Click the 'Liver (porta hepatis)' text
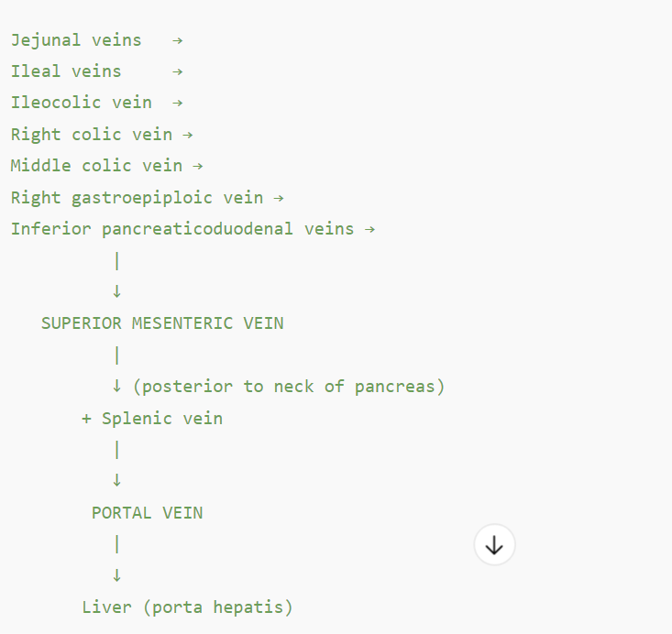 [x=187, y=607]
